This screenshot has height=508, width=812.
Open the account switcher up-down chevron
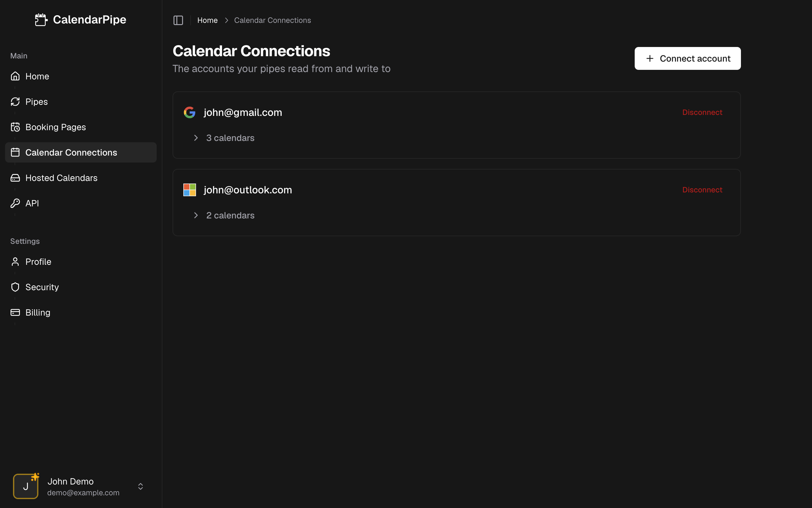[x=141, y=486]
